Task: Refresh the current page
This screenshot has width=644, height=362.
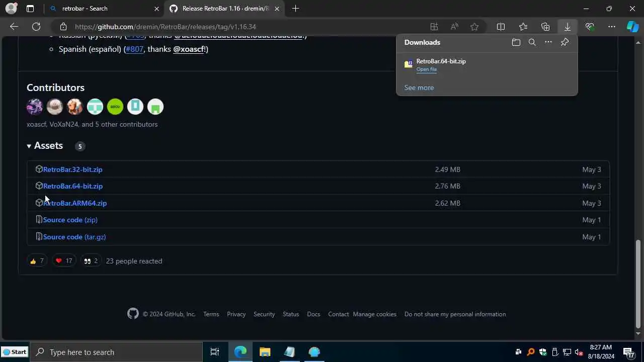Action: [x=36, y=27]
